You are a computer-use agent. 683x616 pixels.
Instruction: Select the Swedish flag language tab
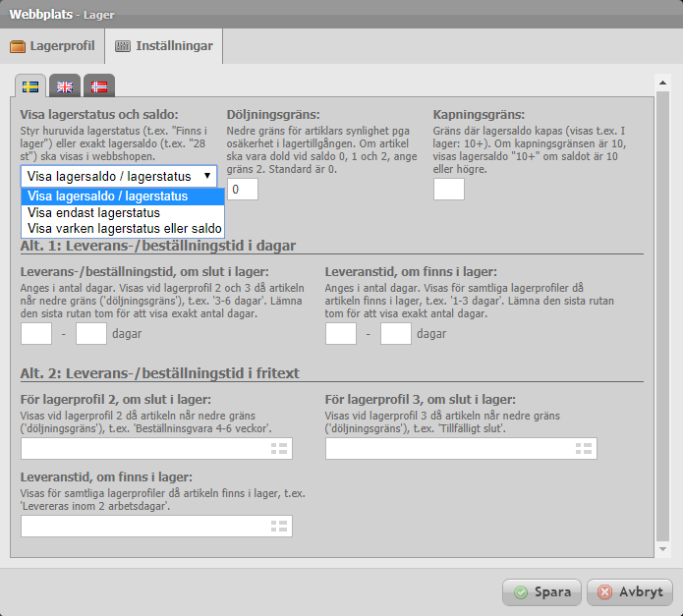(x=30, y=86)
